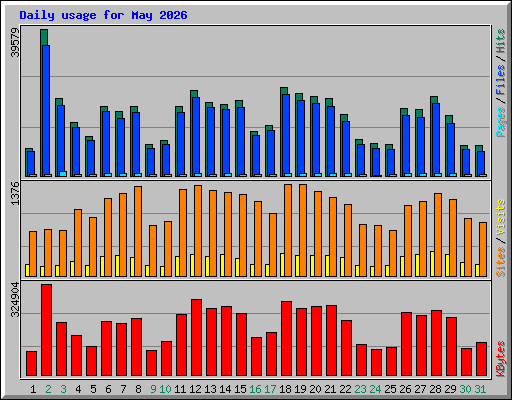Click the red KBytes bar for day 12
Screen dimensions: 512x400
(x=196, y=337)
